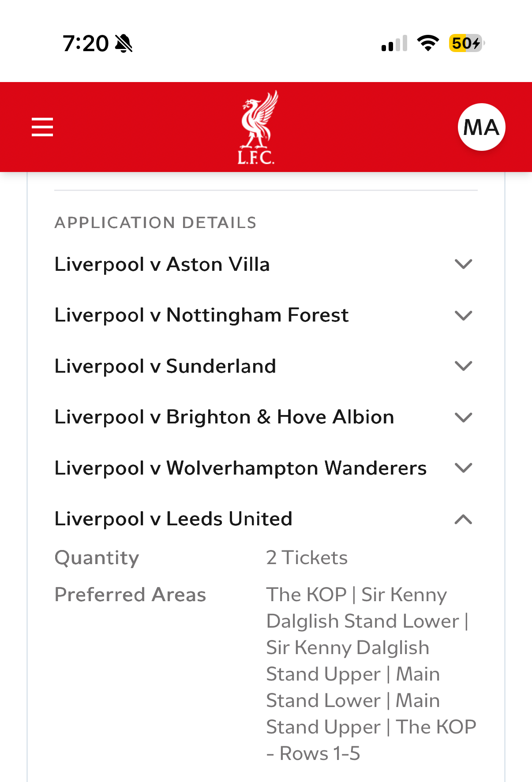The height and width of the screenshot is (782, 532).
Task: Tap Liverpool v Brighton & Hove Albion title
Action: pos(224,417)
